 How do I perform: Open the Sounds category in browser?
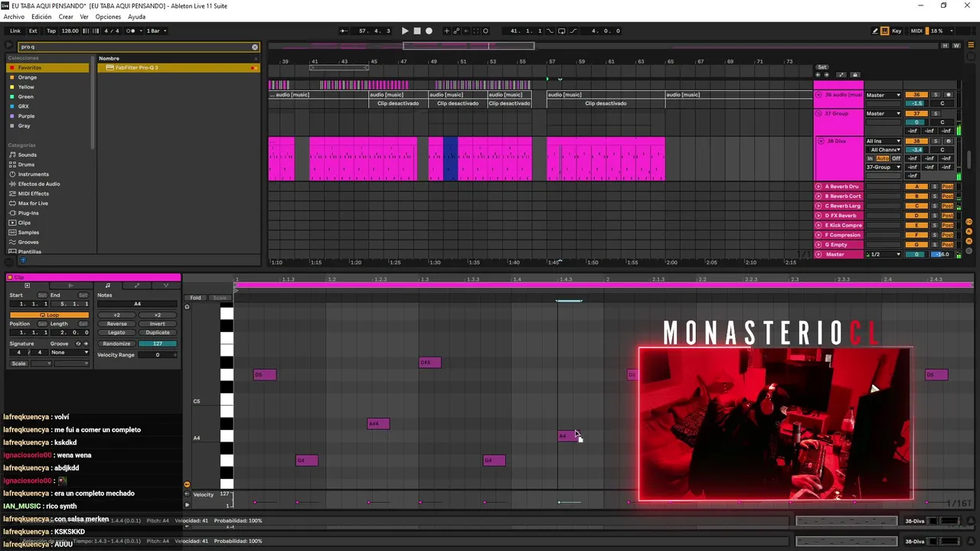(27, 155)
